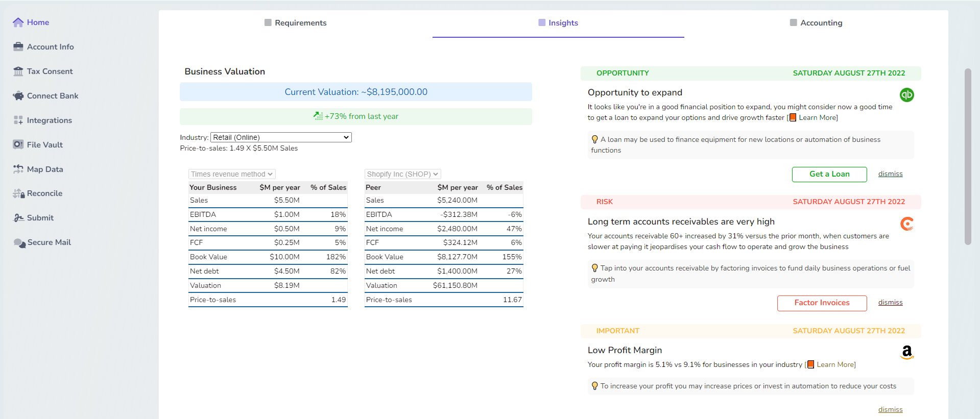Screen dimensions: 980x419
Task: Click the RISK card header label
Action: (x=605, y=202)
